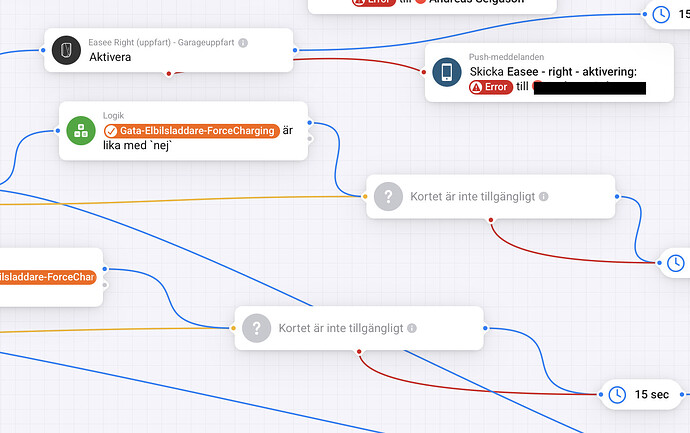This screenshot has width=690, height=433.
Task: Select the upper 'Kortet är inte tillgängligt' text
Action: [x=473, y=197]
